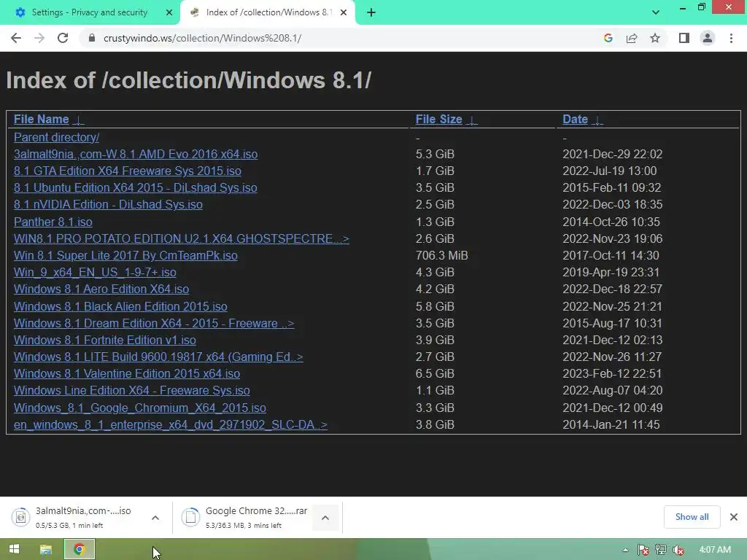This screenshot has height=560, width=747.
Task: Go back to the previous page
Action: (x=16, y=38)
